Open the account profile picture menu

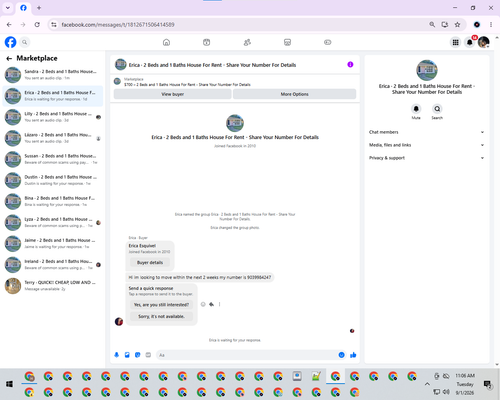click(484, 42)
